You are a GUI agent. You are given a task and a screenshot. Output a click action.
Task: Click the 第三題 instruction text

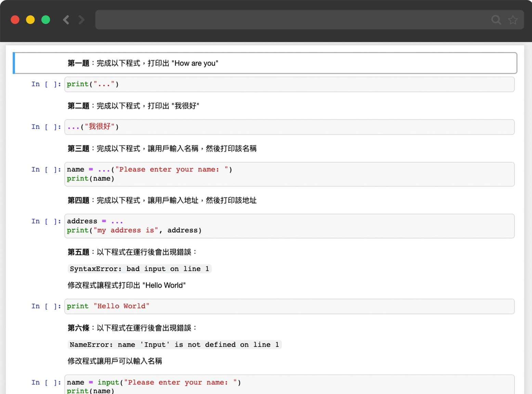[x=163, y=148]
